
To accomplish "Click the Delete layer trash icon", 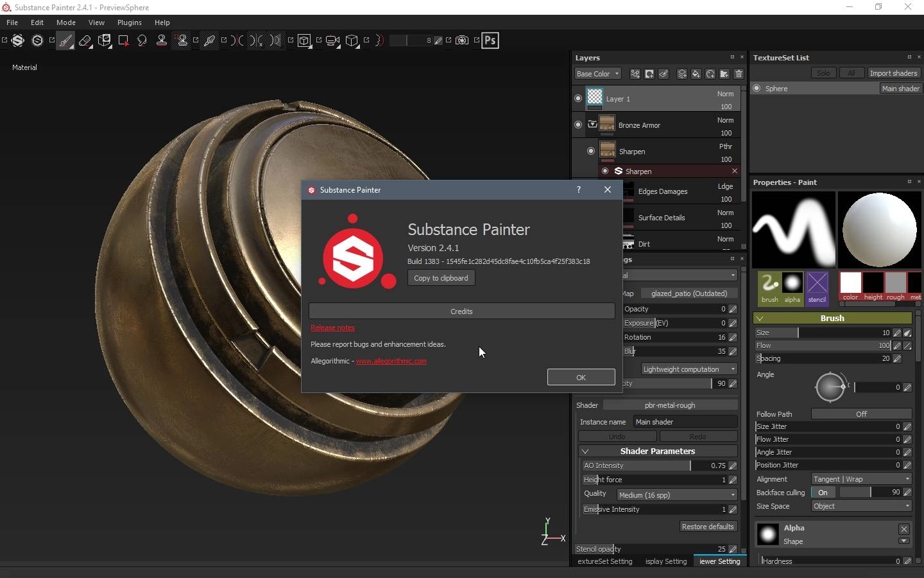I will click(x=739, y=74).
